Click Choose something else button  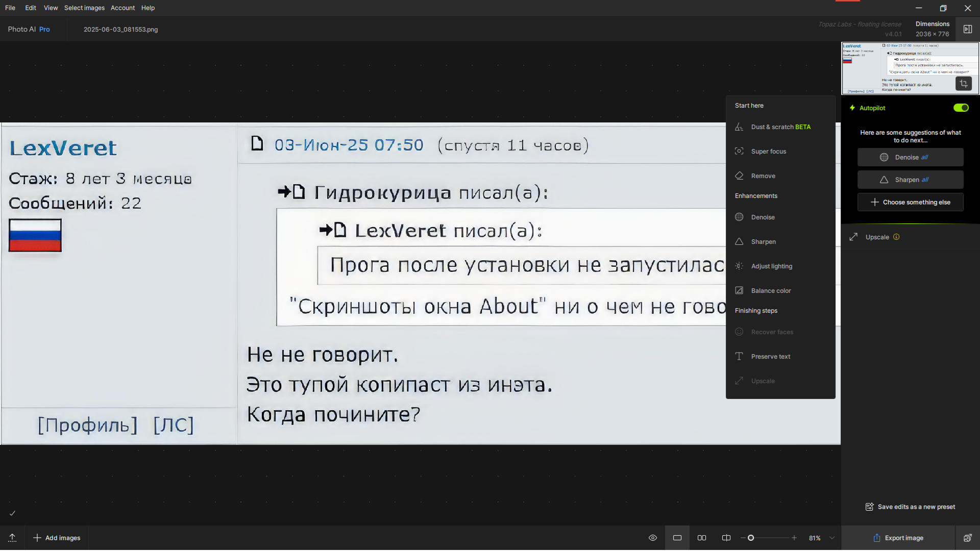[x=910, y=202]
